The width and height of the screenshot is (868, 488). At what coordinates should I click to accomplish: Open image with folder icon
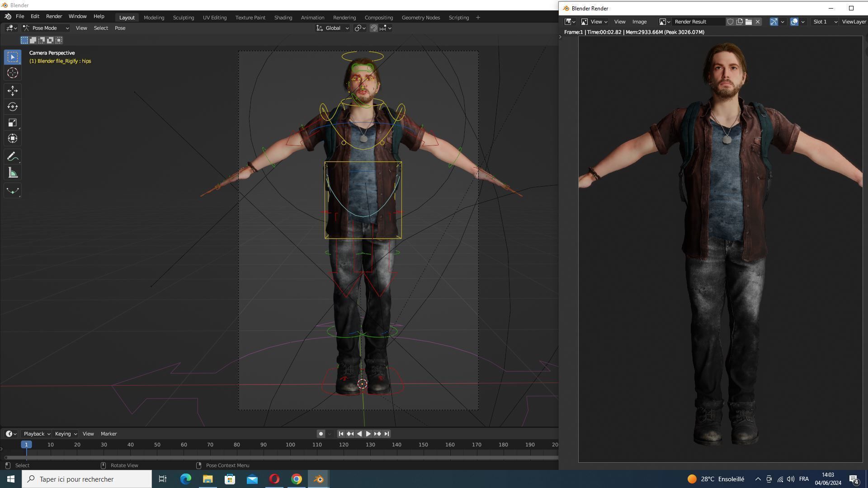point(749,22)
